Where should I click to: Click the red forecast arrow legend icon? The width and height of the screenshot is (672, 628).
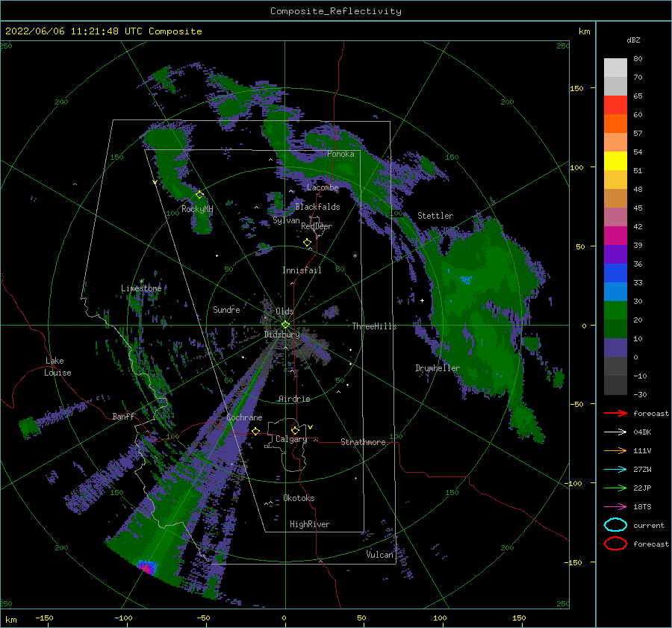tap(615, 413)
